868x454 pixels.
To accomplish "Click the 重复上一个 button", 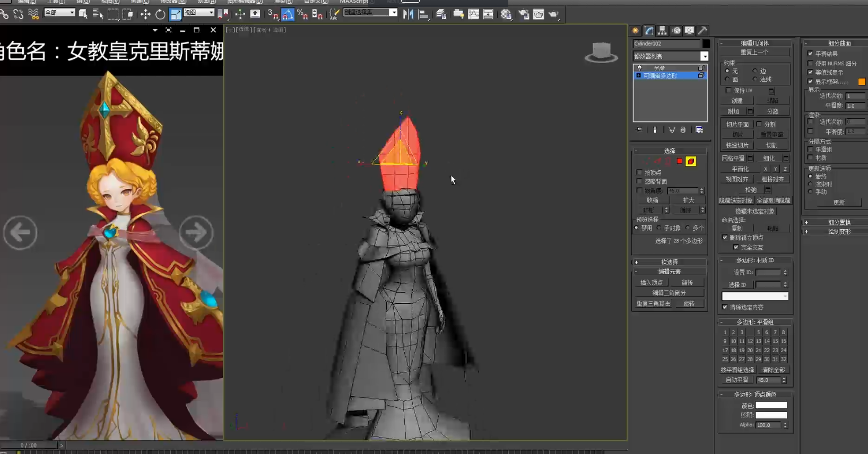I will [754, 52].
